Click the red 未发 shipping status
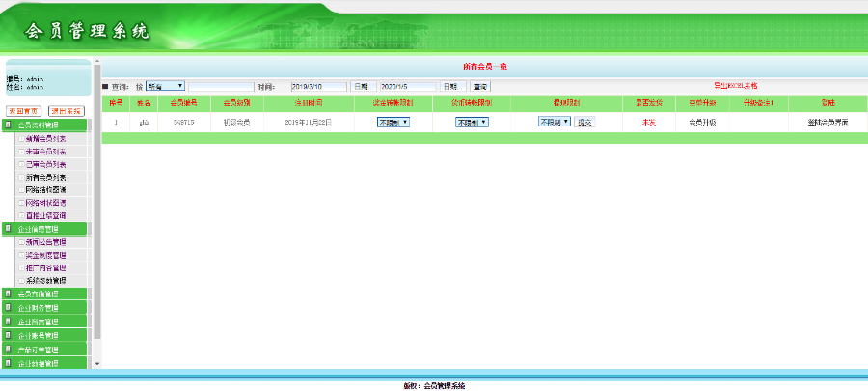 [x=649, y=122]
